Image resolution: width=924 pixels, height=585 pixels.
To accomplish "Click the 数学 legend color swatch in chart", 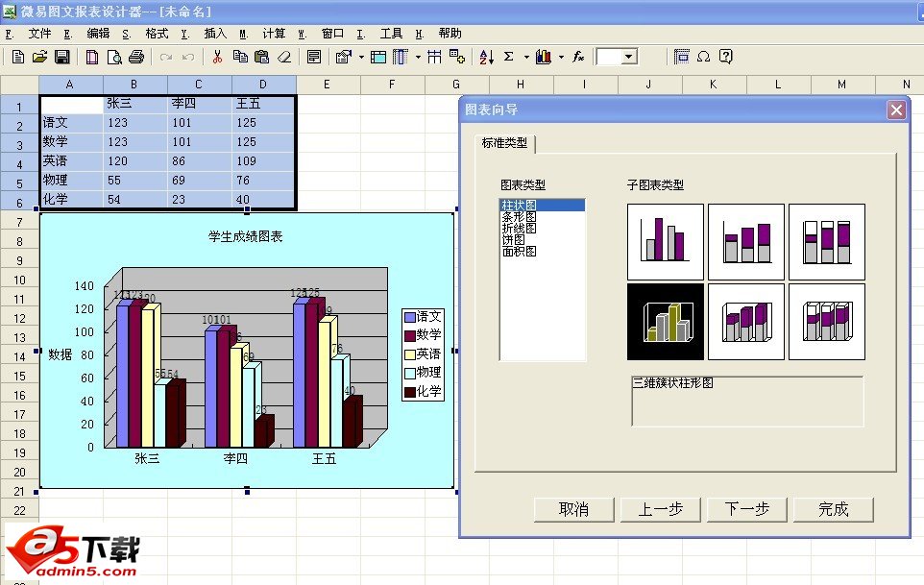I will pos(410,335).
